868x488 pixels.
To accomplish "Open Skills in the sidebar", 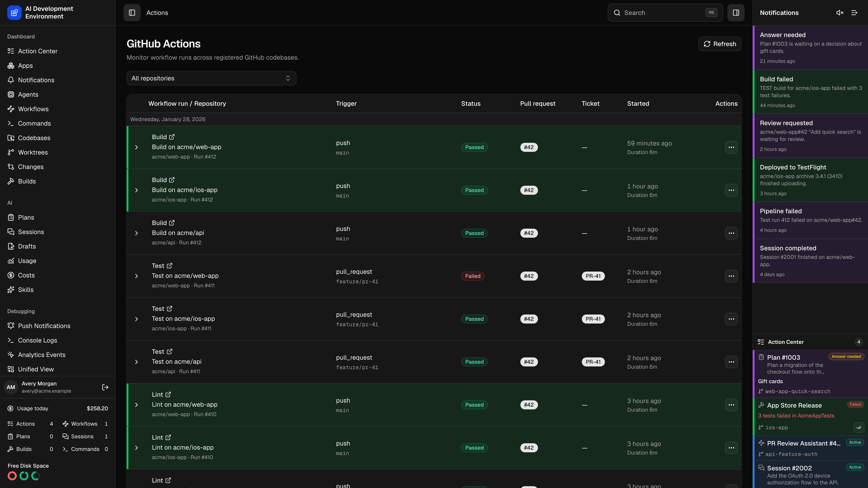I will (x=58, y=290).
